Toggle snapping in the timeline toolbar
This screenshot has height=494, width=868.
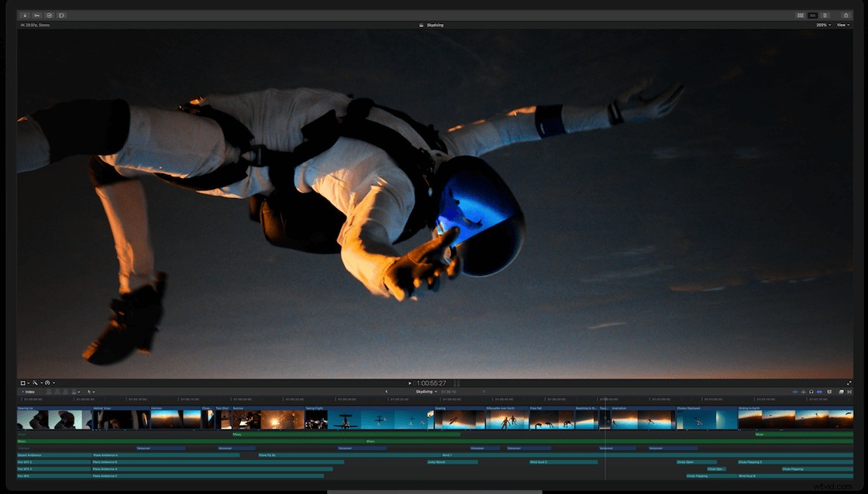[820, 391]
